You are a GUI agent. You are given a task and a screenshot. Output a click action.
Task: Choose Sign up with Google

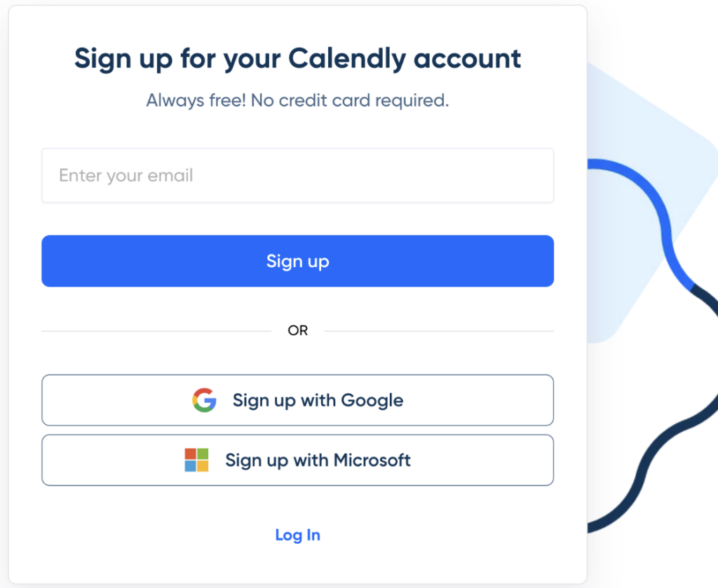pyautogui.click(x=297, y=400)
